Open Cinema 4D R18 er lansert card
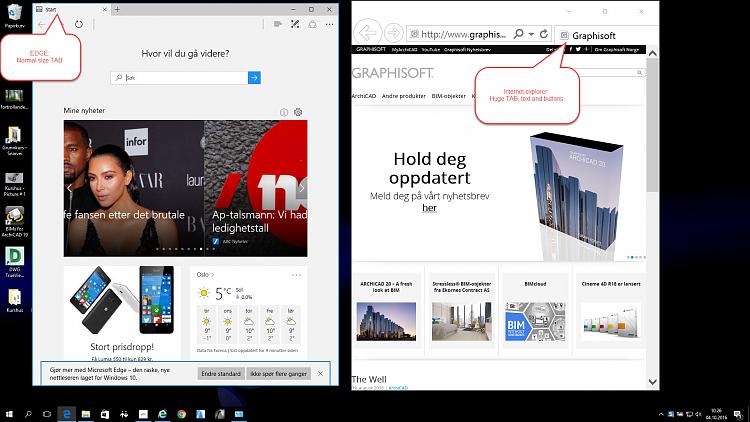The width and height of the screenshot is (750, 422). (x=611, y=311)
